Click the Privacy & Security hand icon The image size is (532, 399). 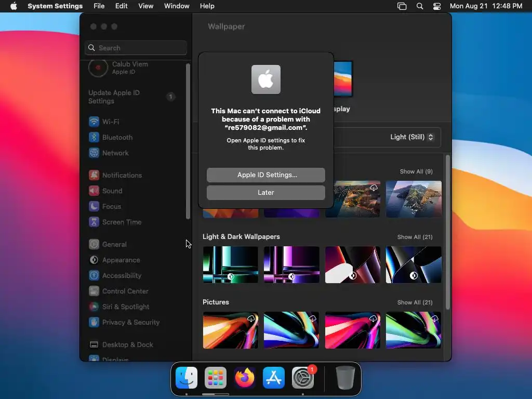(x=94, y=322)
